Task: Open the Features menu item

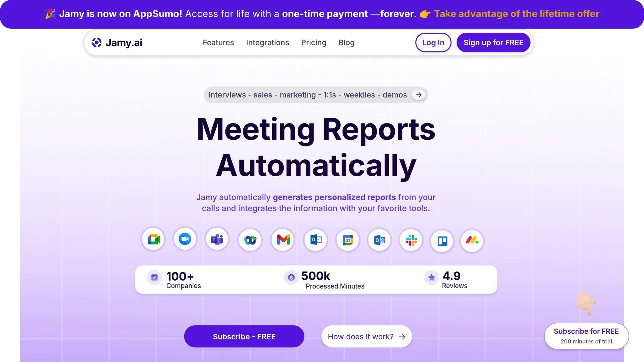Action: tap(218, 43)
